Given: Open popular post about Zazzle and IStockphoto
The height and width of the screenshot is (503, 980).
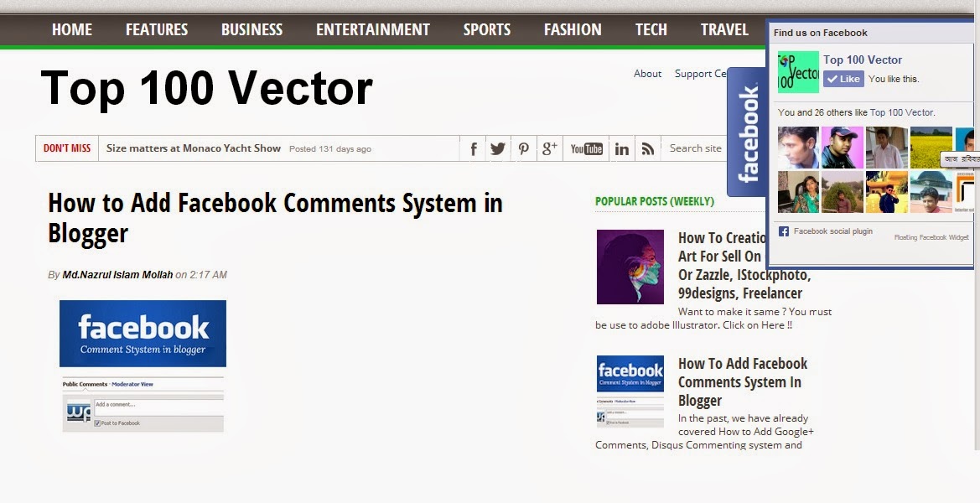Looking at the screenshot, I should coord(744,266).
